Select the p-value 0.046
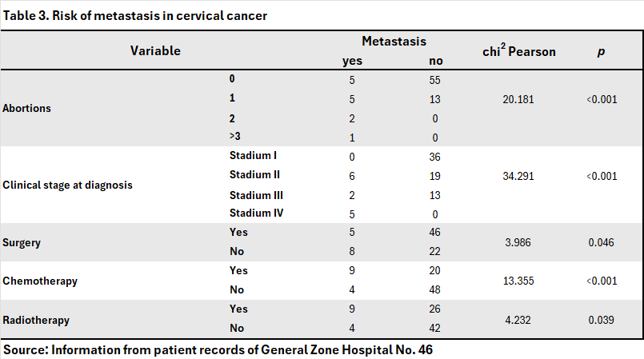This screenshot has width=644, height=359. click(600, 241)
